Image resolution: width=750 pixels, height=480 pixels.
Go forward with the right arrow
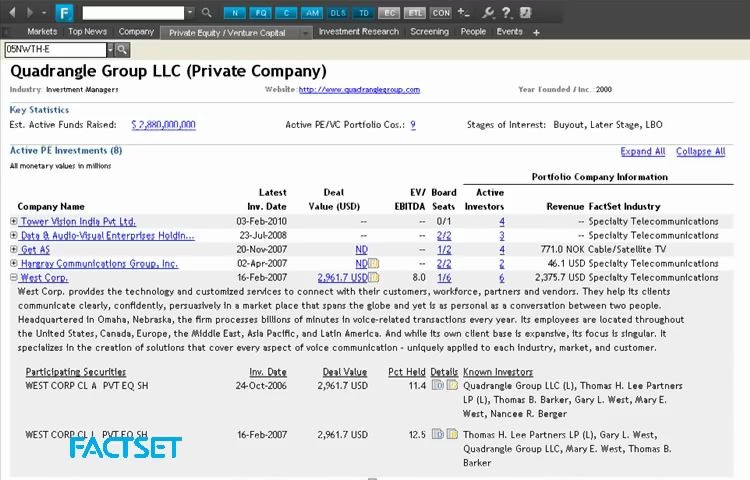(30, 12)
